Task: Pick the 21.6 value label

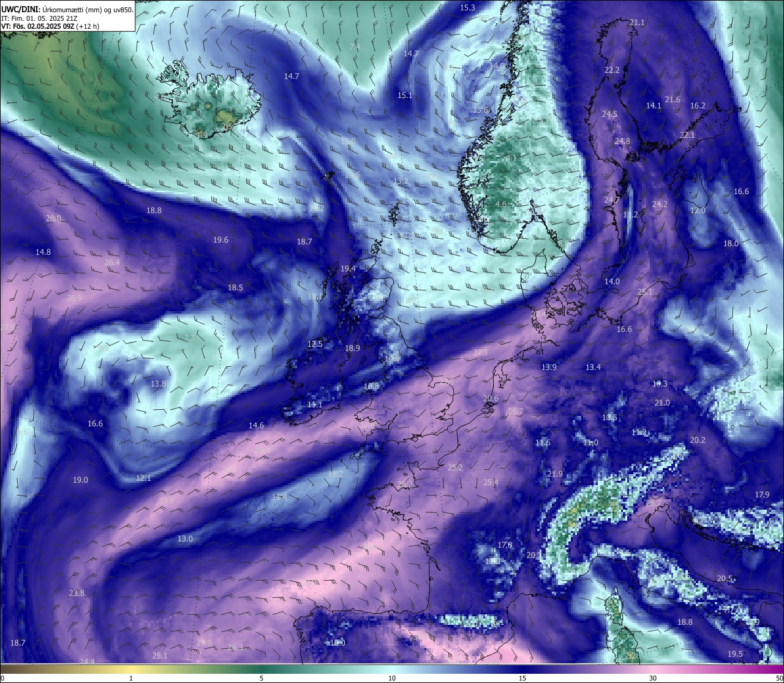Action: click(673, 99)
